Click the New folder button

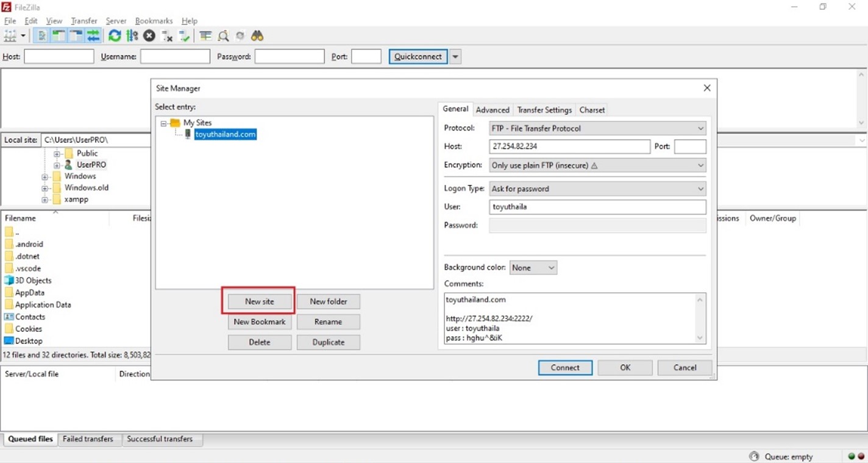click(x=329, y=301)
